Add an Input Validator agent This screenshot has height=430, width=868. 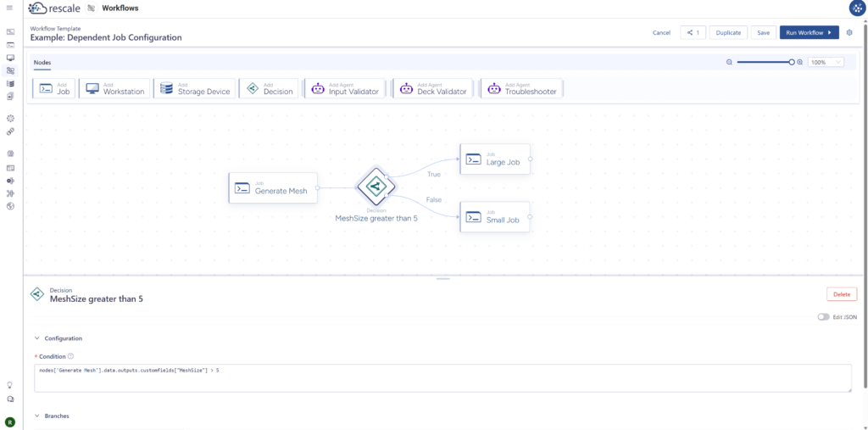coord(346,89)
